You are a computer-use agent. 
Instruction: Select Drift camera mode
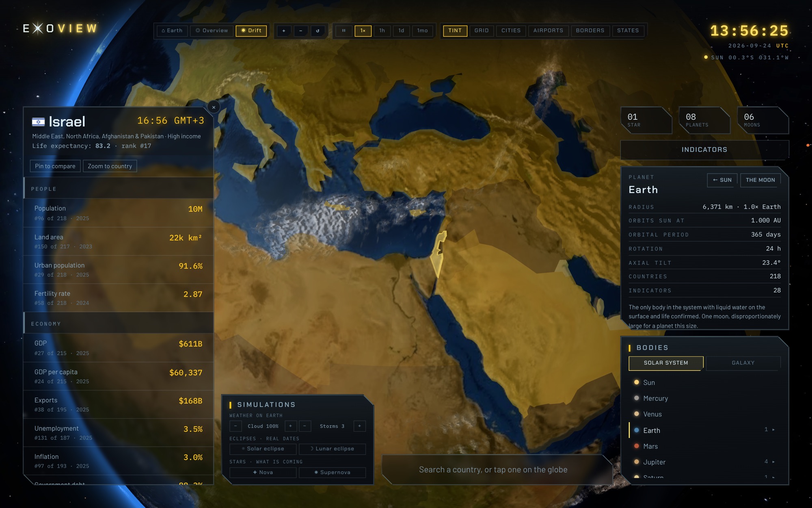point(251,31)
